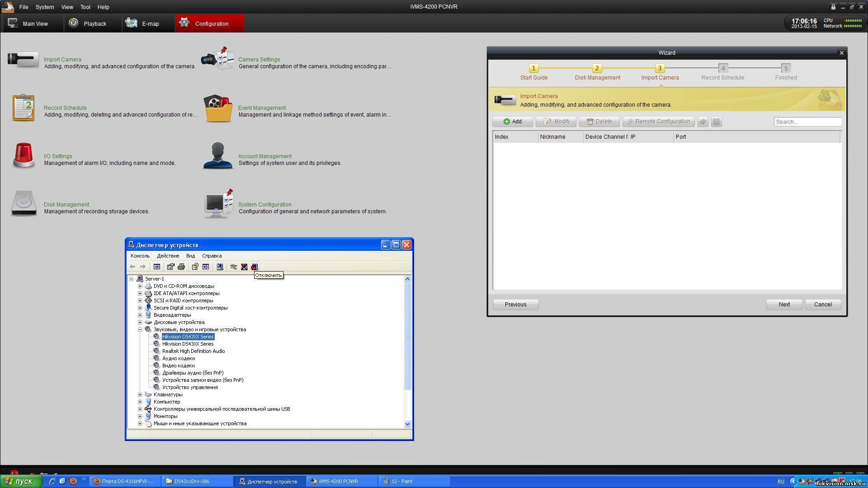Image resolution: width=868 pixels, height=488 pixels.
Task: Click the пуск Start button
Action: pos(21,481)
